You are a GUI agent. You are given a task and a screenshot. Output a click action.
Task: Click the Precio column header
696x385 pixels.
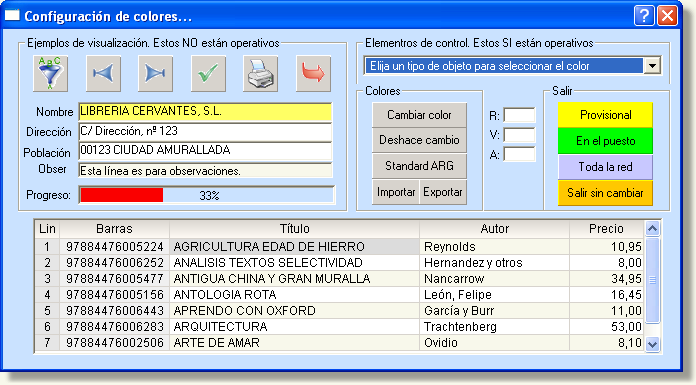(606, 229)
